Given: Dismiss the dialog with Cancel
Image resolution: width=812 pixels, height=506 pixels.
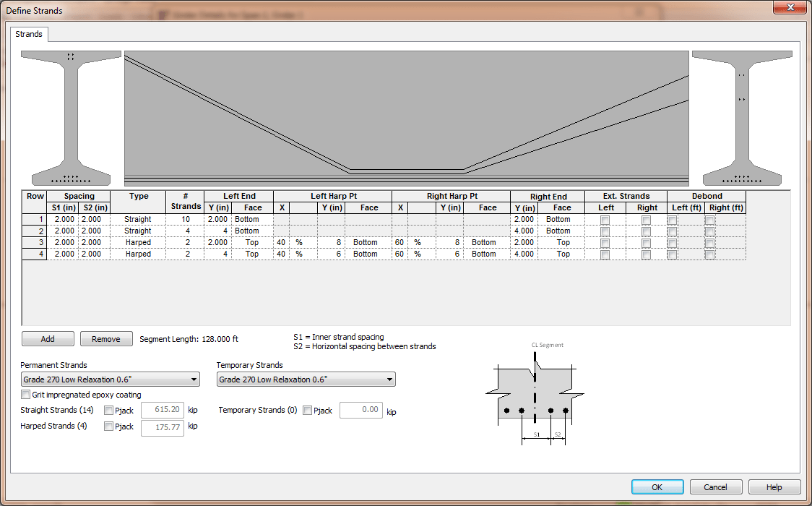Looking at the screenshot, I should [716, 486].
